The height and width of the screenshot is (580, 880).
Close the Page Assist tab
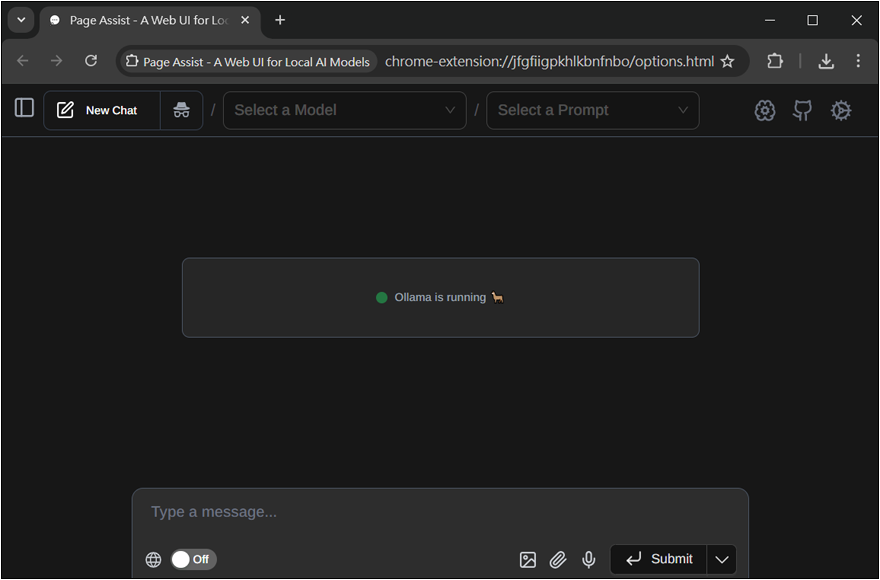(245, 20)
